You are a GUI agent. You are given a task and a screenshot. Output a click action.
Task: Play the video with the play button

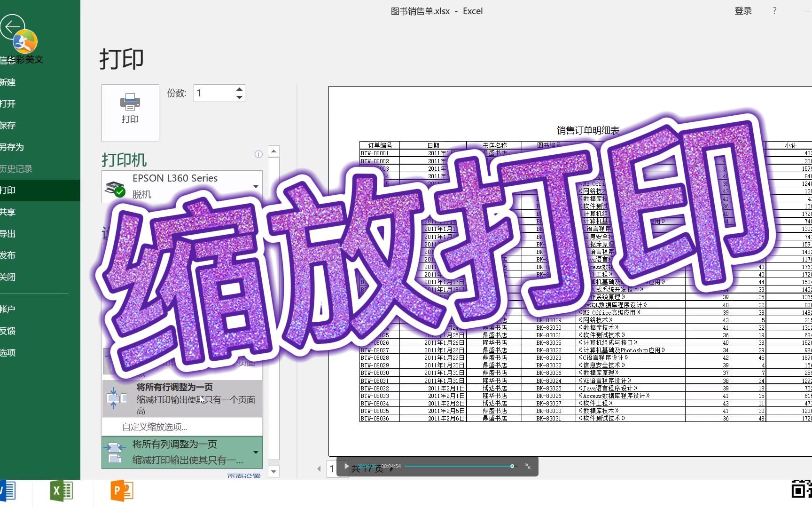tap(347, 466)
